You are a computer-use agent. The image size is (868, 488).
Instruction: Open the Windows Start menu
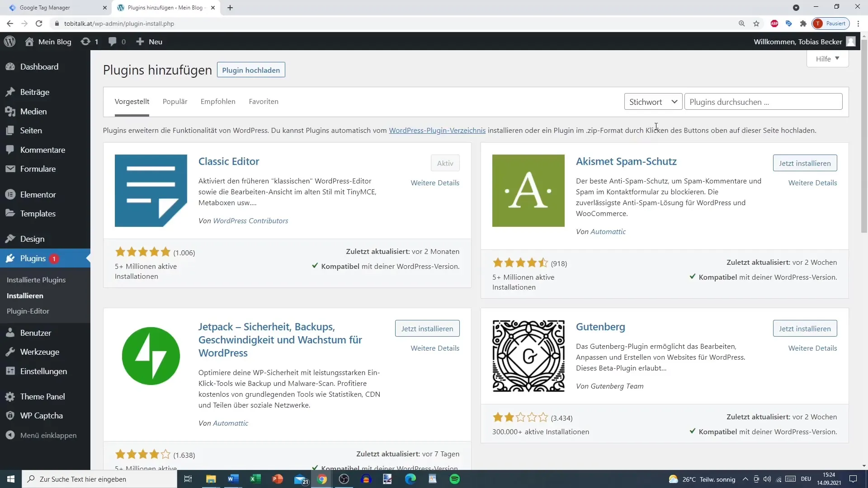pyautogui.click(x=11, y=479)
